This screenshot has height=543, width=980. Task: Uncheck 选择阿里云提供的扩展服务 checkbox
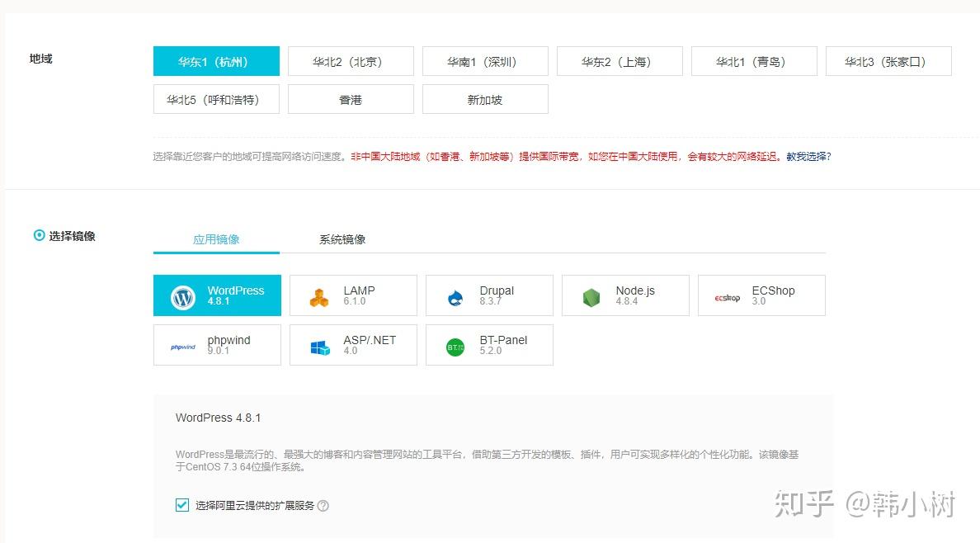(x=181, y=505)
